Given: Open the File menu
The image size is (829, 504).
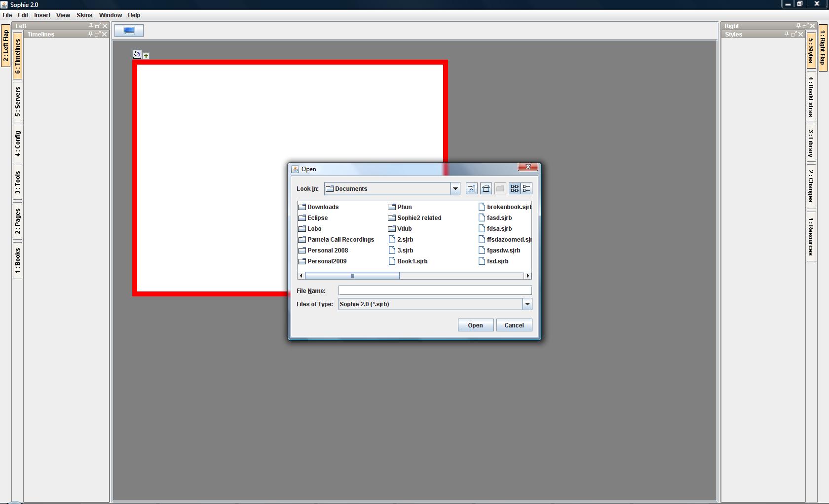Looking at the screenshot, I should click(x=7, y=15).
